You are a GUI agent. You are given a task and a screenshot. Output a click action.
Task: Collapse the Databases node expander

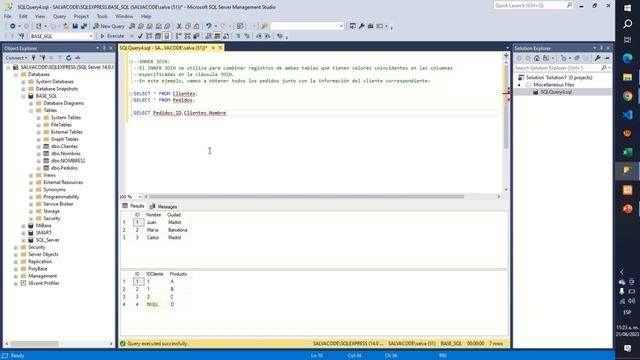point(16,74)
